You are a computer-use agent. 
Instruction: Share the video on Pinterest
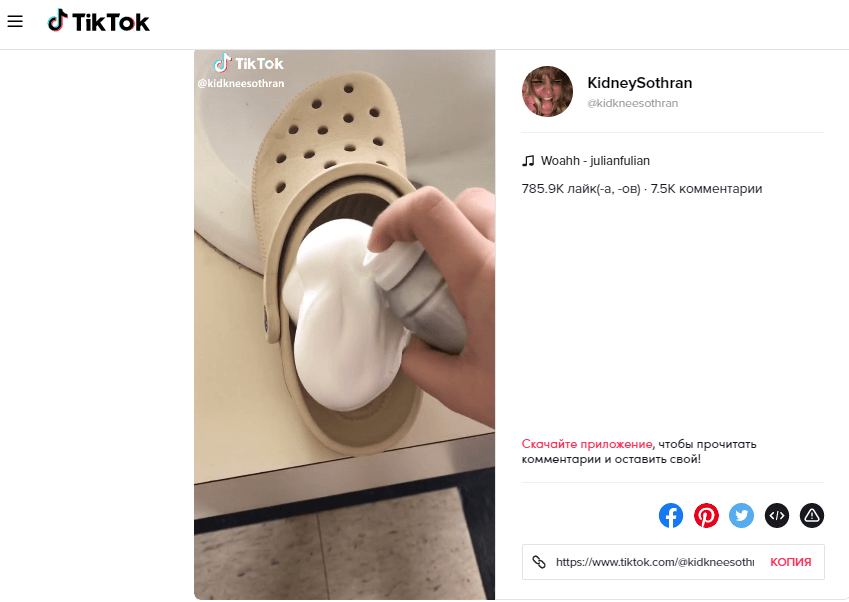706,515
